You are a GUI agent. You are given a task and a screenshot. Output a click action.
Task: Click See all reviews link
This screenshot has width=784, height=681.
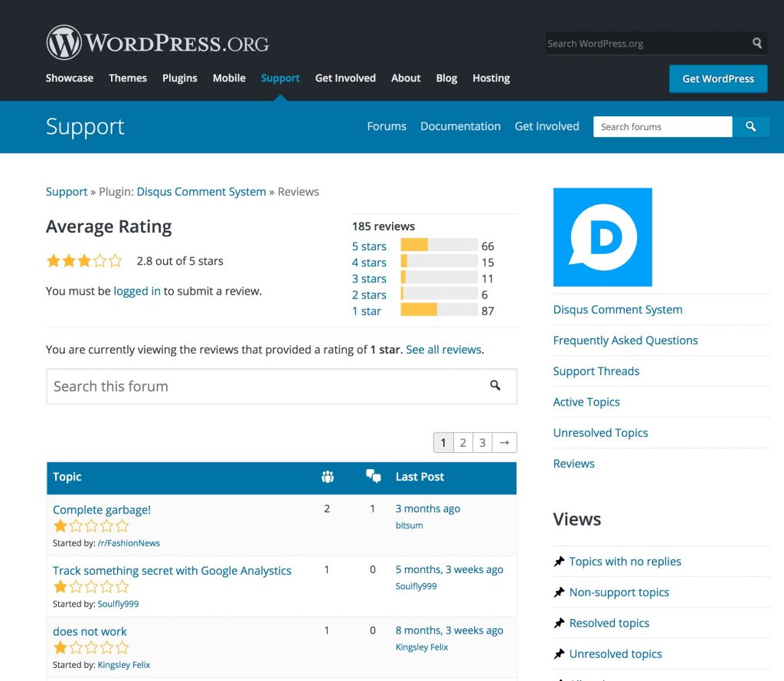coord(444,350)
